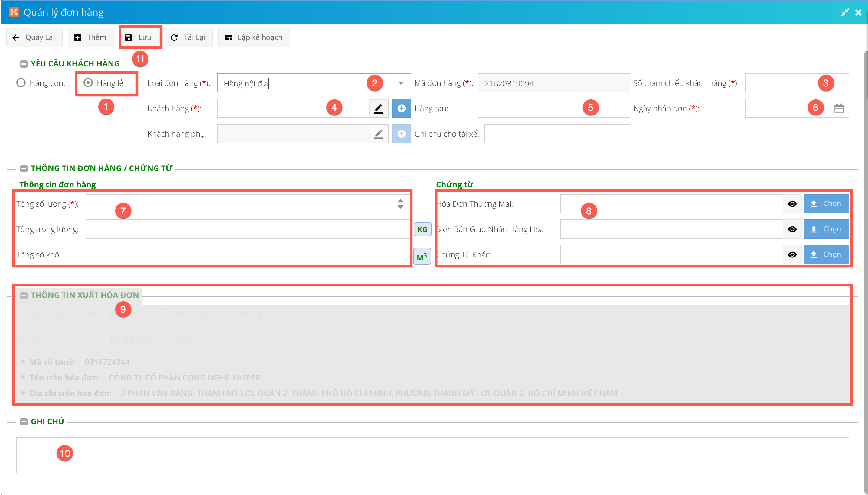Image resolution: width=868 pixels, height=495 pixels.
Task: Select the Hàng lẻ radio button
Action: pos(88,83)
